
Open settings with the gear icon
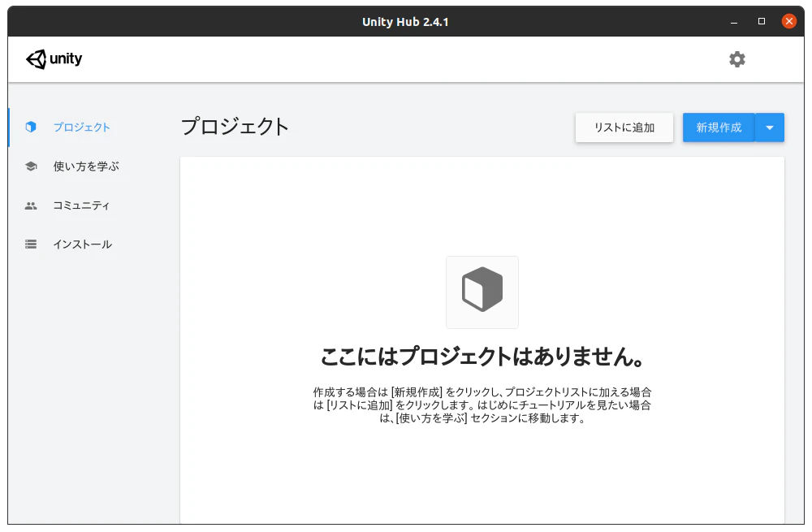(x=737, y=59)
